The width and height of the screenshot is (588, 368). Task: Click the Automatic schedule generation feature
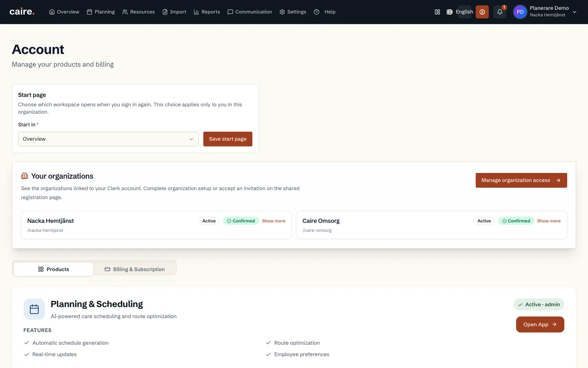tap(70, 343)
